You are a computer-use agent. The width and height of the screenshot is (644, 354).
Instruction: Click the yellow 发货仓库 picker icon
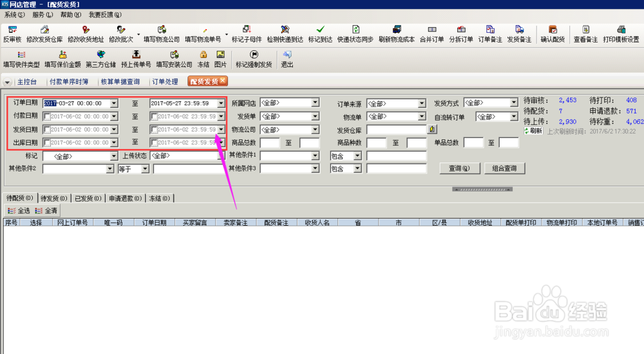click(x=432, y=129)
